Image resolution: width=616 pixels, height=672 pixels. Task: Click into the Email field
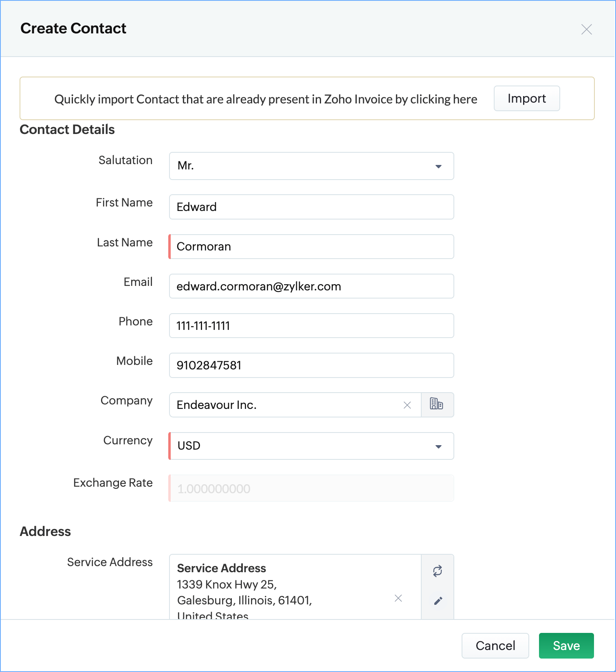click(311, 286)
